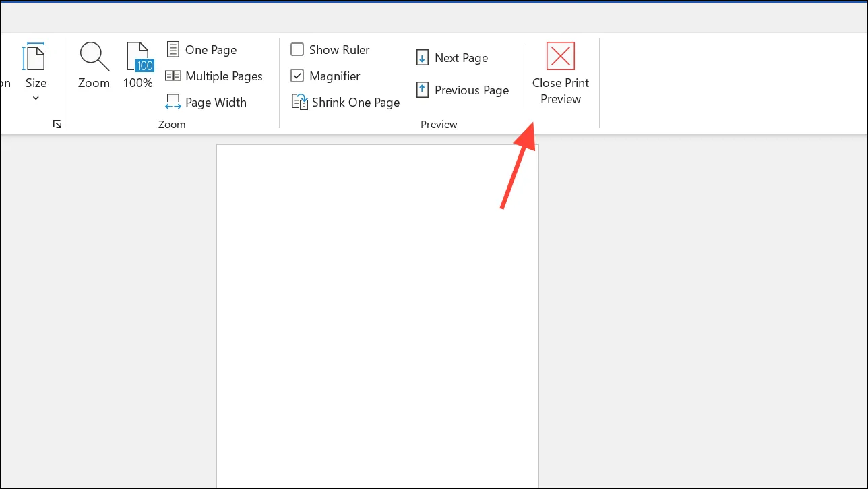The width and height of the screenshot is (868, 489).
Task: Set zoom to 100%
Action: pos(138,65)
